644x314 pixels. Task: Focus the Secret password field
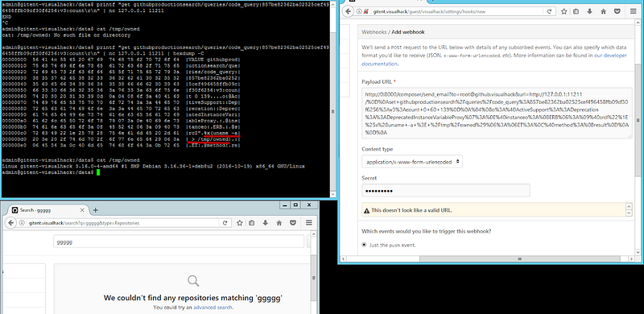click(446, 190)
